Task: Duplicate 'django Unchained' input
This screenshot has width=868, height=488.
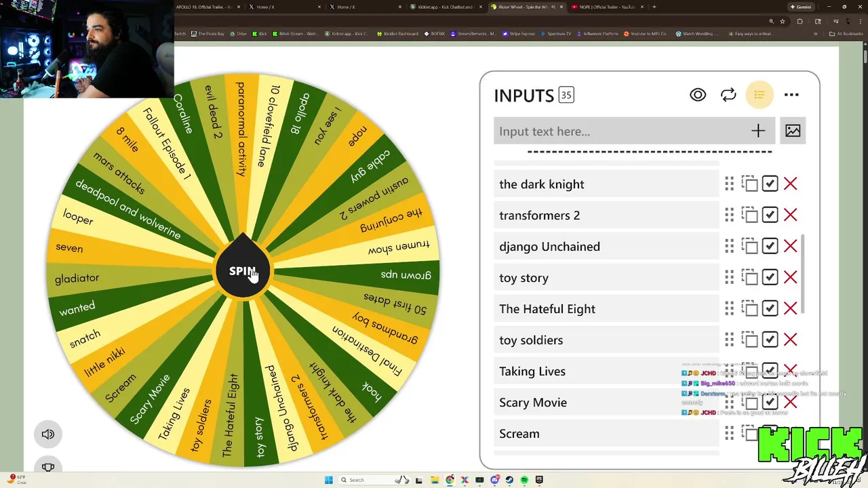Action: point(749,246)
